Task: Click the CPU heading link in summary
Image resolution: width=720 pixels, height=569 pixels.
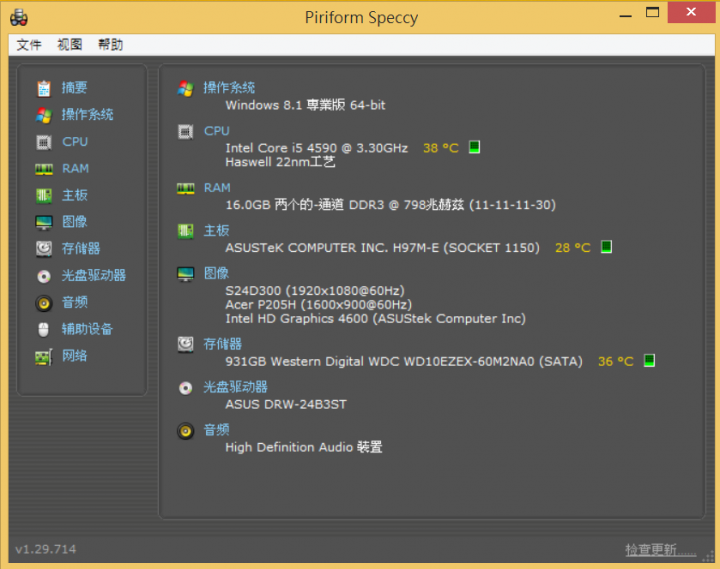Action: [217, 131]
